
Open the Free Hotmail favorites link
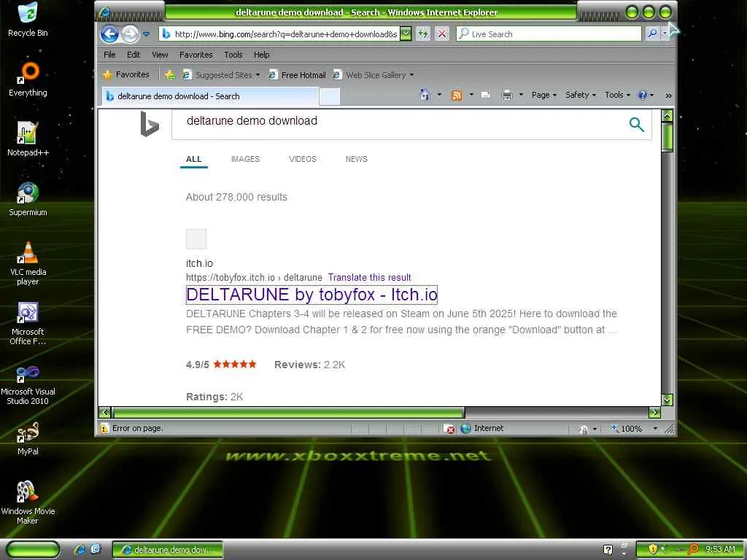[x=298, y=75]
